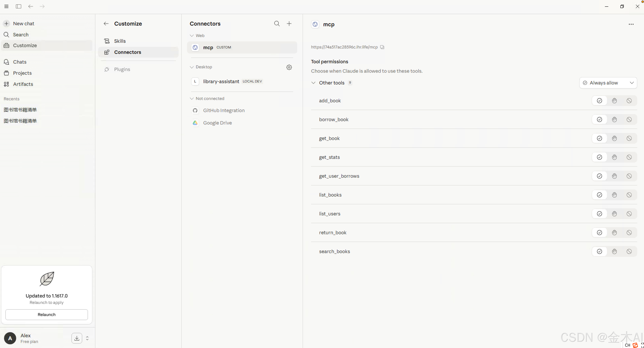644x348 pixels.
Task: Go back from the Customize panel
Action: [x=106, y=23]
